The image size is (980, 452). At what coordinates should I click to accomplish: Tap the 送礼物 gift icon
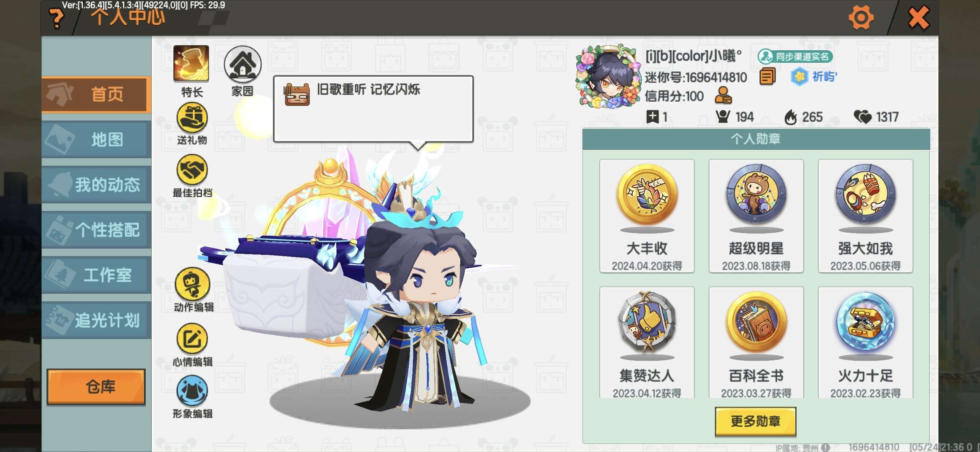[x=192, y=118]
